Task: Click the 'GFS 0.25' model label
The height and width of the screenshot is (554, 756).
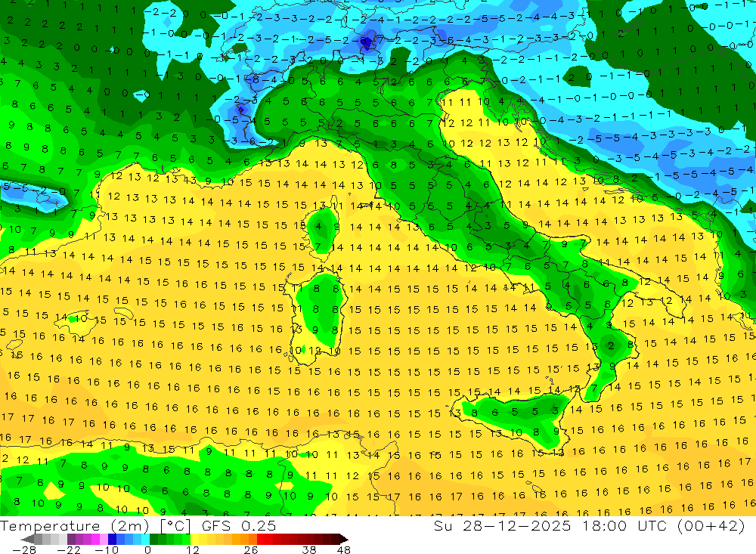Action: click(x=239, y=526)
